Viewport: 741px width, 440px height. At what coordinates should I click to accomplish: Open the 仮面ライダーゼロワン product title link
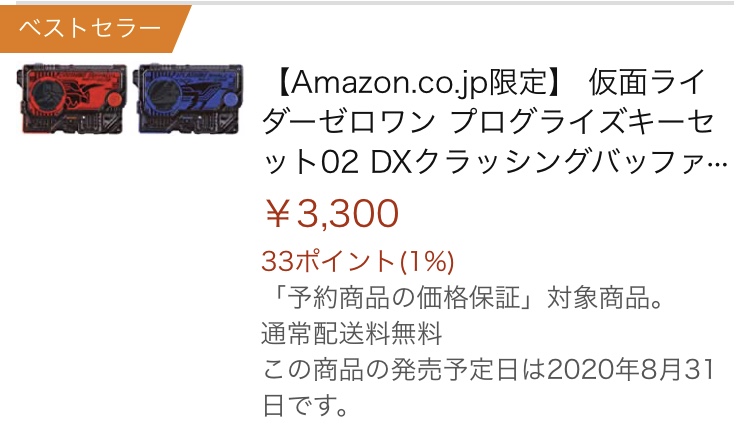pyautogui.click(x=494, y=121)
